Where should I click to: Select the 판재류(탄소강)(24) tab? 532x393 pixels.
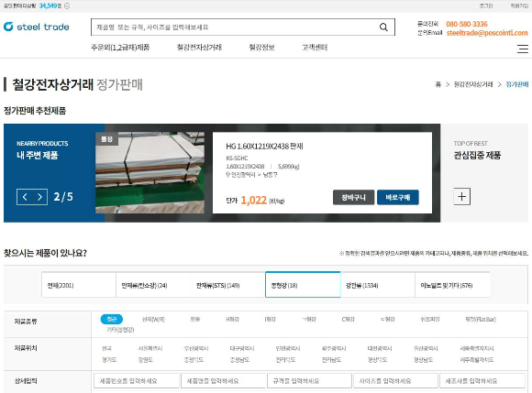[x=153, y=285]
